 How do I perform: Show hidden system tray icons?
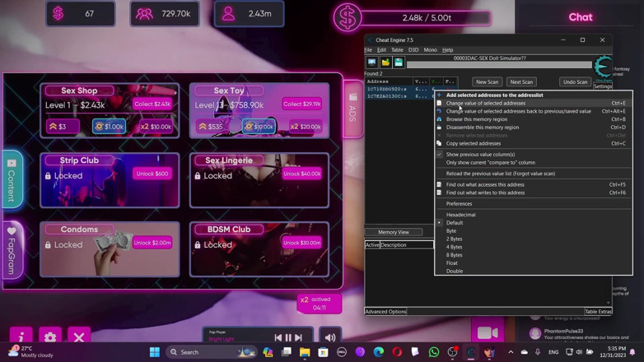pos(511,352)
